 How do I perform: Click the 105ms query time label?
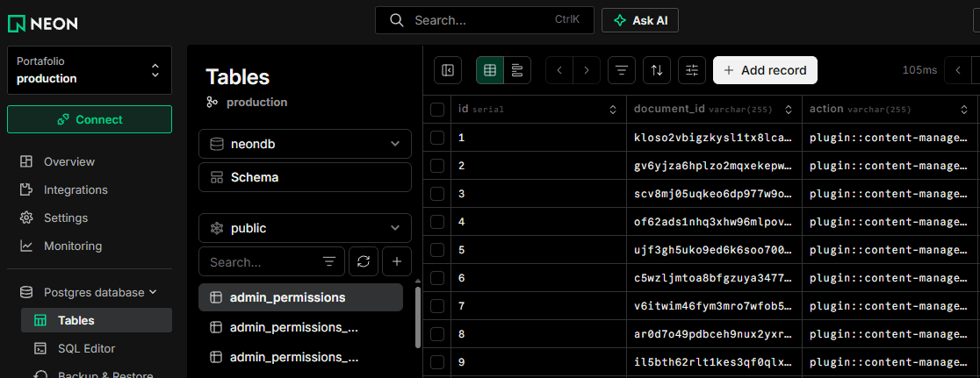point(919,70)
